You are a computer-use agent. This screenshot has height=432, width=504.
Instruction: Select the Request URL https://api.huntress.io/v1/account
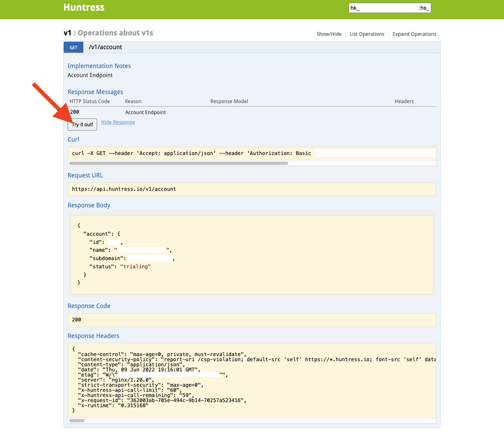(x=124, y=189)
